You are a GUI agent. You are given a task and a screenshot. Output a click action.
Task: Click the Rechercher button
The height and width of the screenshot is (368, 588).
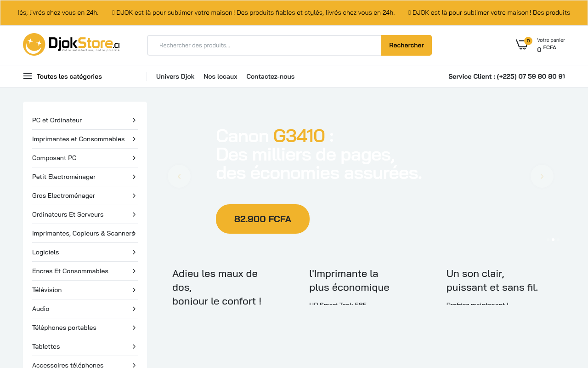[x=407, y=45]
